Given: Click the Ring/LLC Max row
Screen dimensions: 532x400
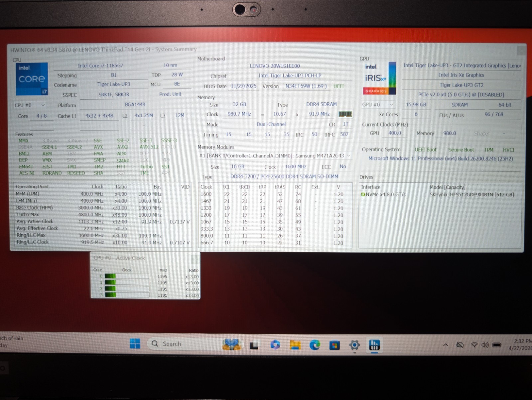Looking at the screenshot, I should tap(103, 235).
